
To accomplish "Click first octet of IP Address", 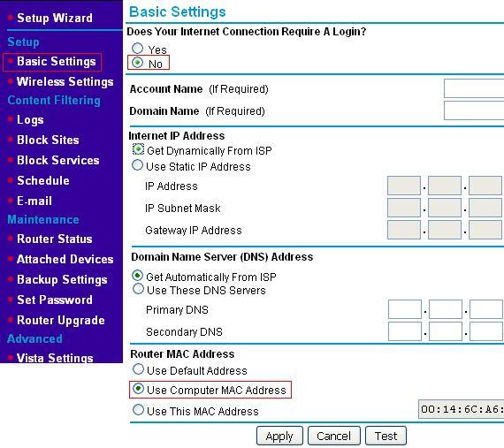I will coord(404,186).
